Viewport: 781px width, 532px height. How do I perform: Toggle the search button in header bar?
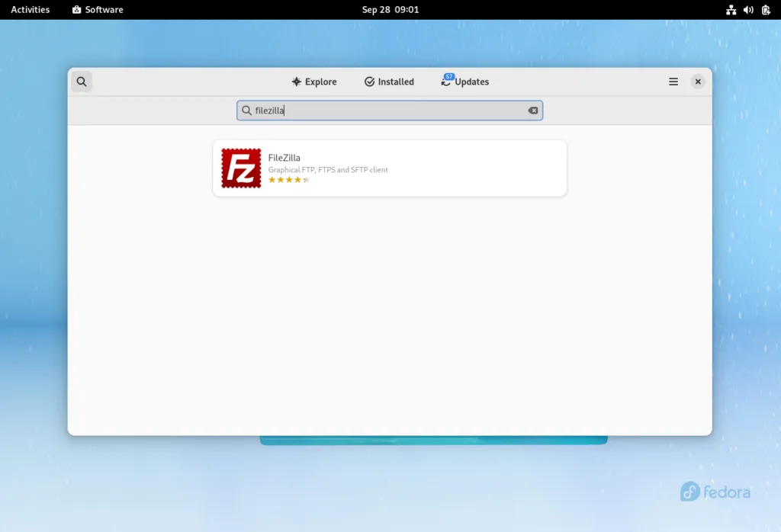(81, 82)
